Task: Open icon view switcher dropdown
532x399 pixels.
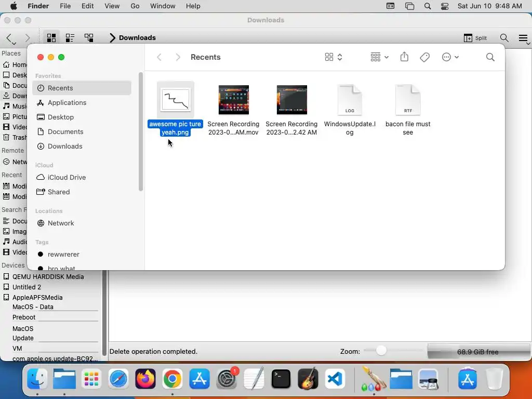Action: tap(334, 57)
